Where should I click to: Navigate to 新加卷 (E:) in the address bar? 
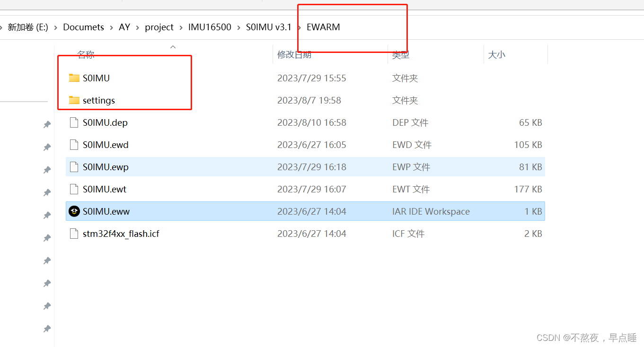point(28,27)
